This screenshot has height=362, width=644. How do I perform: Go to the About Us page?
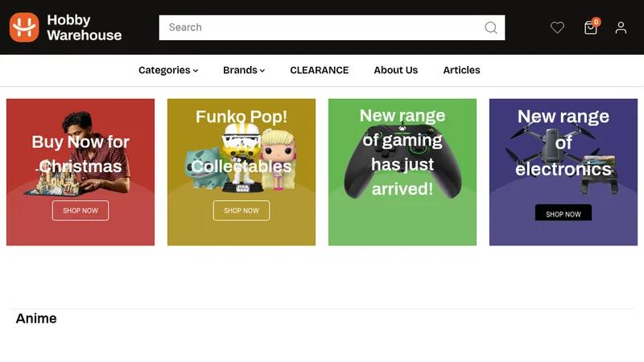[x=395, y=70]
